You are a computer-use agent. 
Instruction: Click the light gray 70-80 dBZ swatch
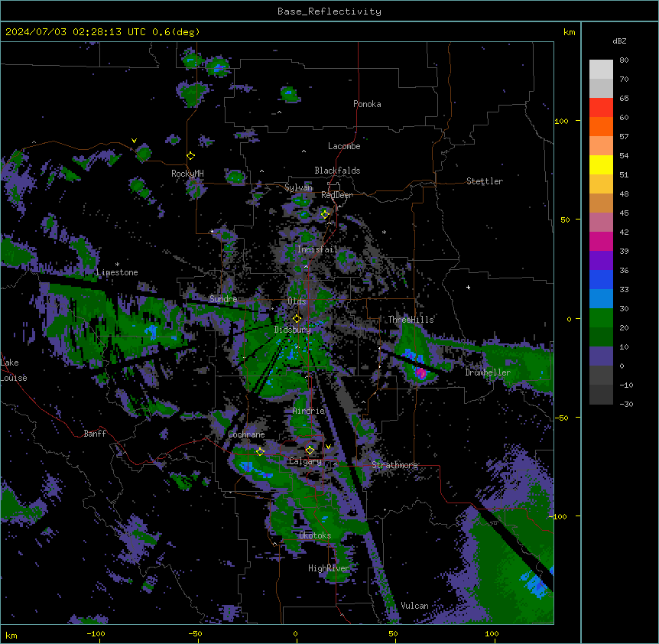(601, 70)
